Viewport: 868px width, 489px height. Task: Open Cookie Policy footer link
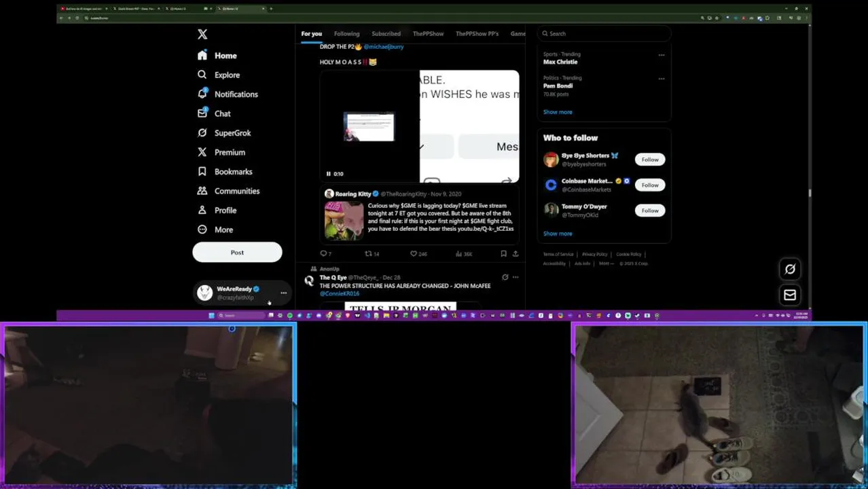point(628,254)
